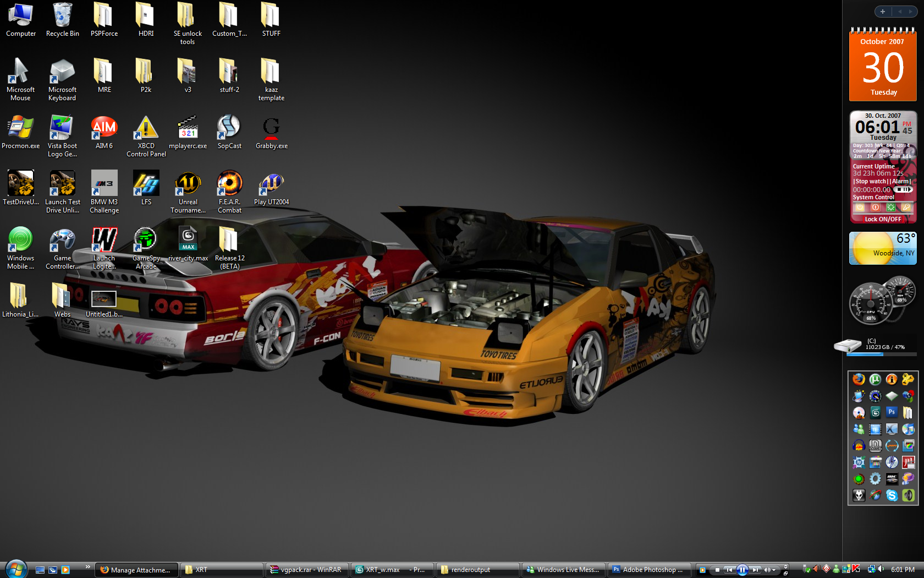Switch to XRT folder taskbar window
The height and width of the screenshot is (578, 924).
pyautogui.click(x=222, y=570)
